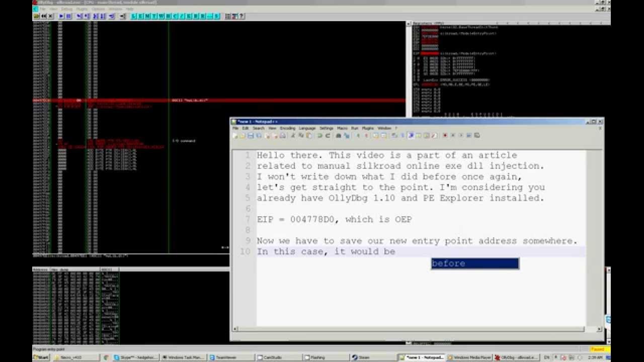
Task: Open OllyDbg Plugins menu
Action: click(x=82, y=9)
